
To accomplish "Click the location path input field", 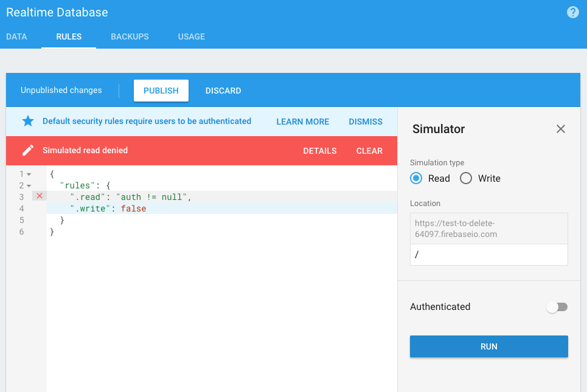I will pyautogui.click(x=488, y=255).
